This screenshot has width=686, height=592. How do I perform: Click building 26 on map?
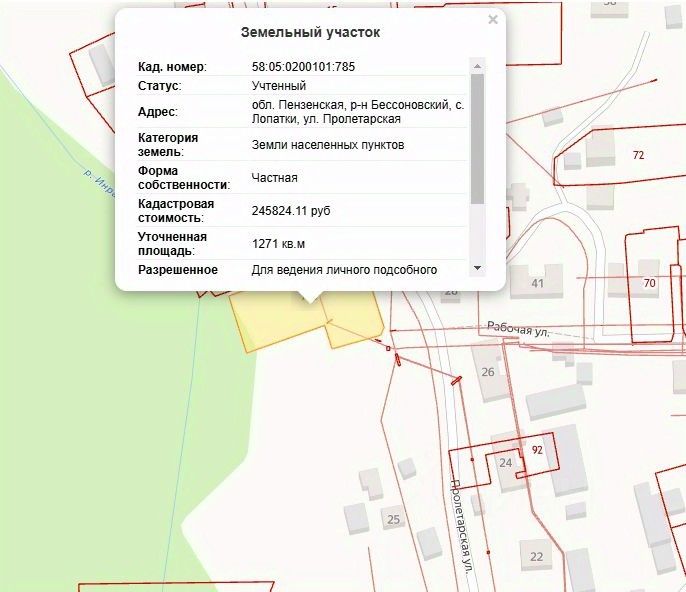pos(488,372)
